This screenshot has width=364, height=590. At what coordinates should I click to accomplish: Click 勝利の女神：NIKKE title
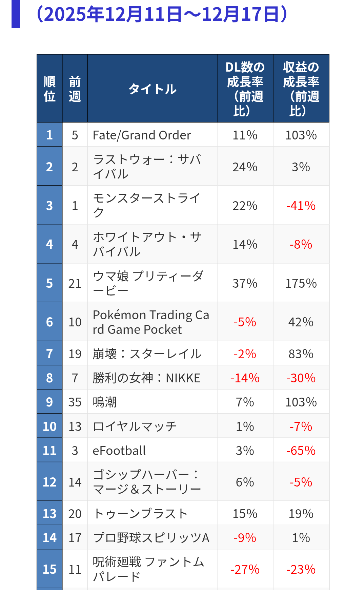click(x=146, y=378)
